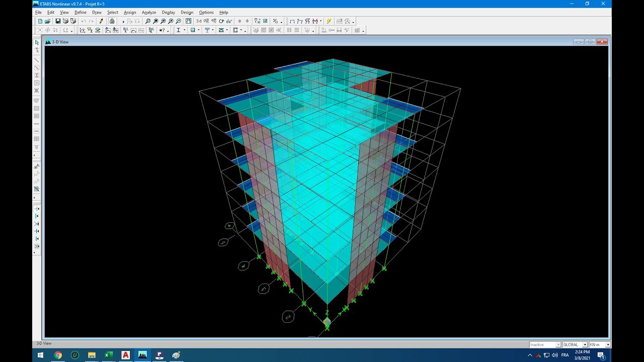Select the Draw Lines tool in left toolbar
644x362 pixels.
(37, 59)
